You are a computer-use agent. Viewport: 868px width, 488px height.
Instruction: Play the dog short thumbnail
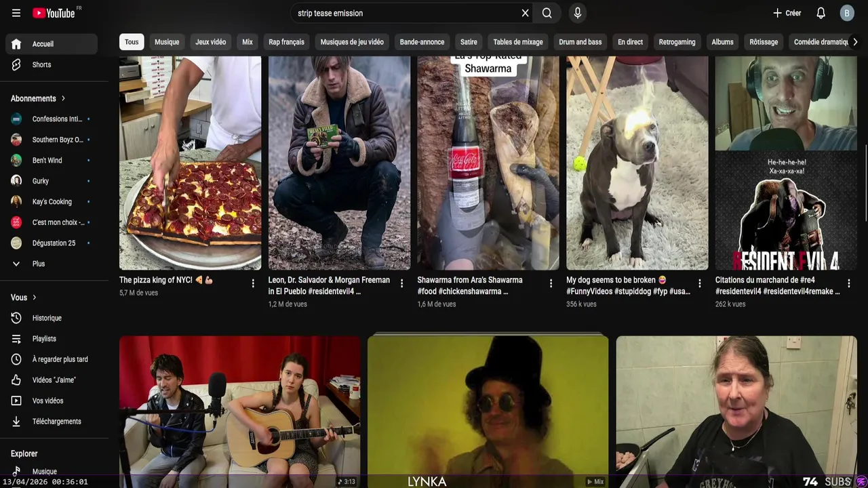(x=637, y=163)
